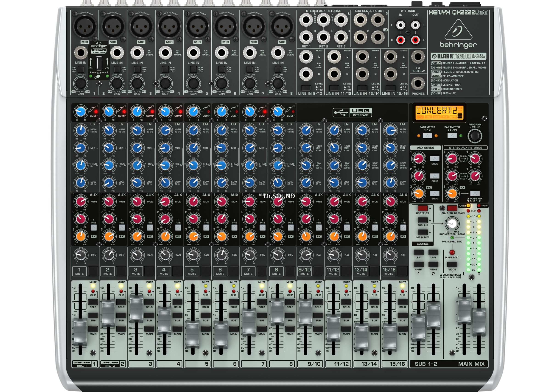Click the channel 6 PAN knob
The width and height of the screenshot is (560, 392).
pyautogui.click(x=221, y=255)
